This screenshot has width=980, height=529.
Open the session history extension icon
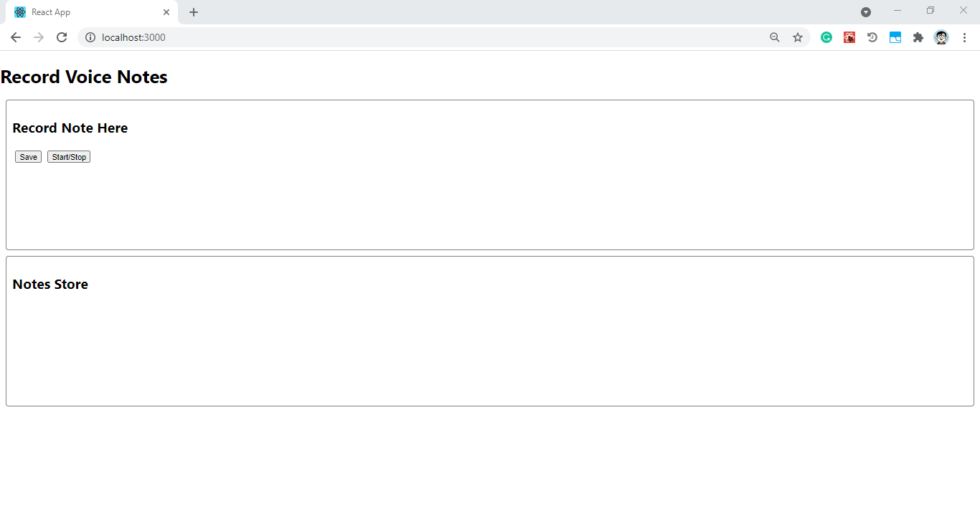(x=872, y=37)
